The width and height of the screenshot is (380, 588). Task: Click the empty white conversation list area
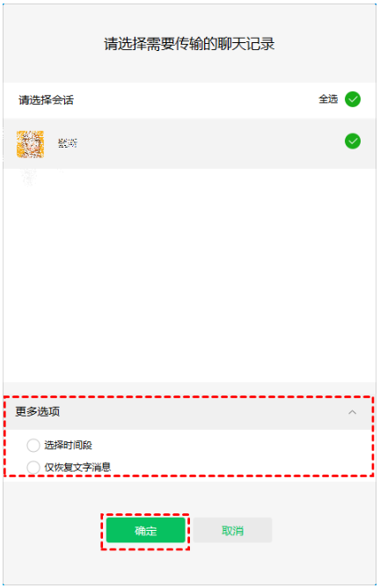tap(189, 278)
